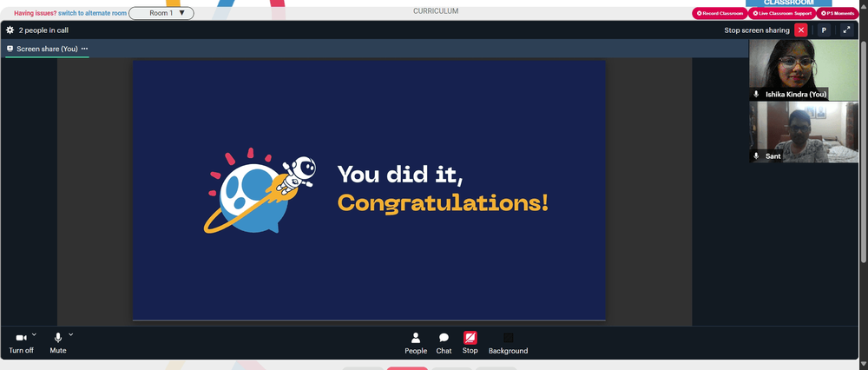Screen dimensions: 868x370
Task: Stop screen sharing via Stop icon
Action: tap(470, 343)
